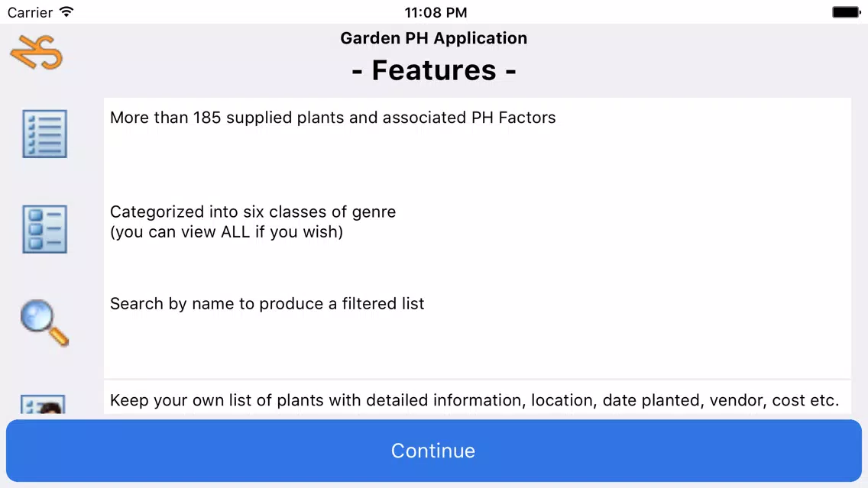This screenshot has height=488, width=868.
Task: Tap the battery indicator icon
Action: [x=847, y=12]
